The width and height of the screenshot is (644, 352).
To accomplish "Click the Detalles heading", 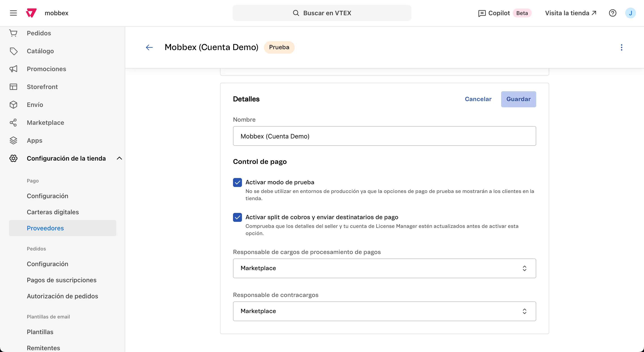I will pyautogui.click(x=246, y=99).
